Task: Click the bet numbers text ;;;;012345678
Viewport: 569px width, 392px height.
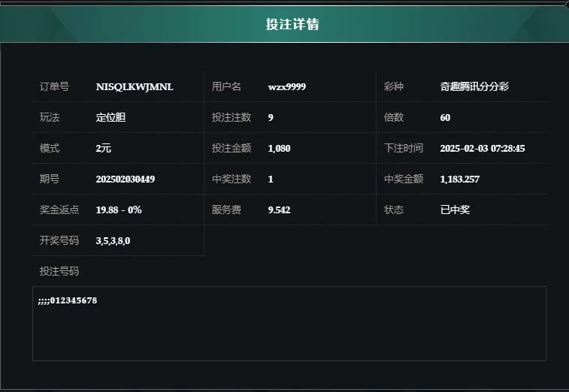Action: click(68, 300)
